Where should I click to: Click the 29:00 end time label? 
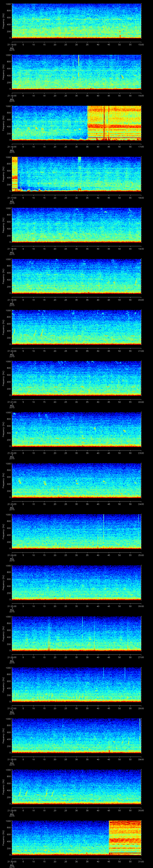[x=141, y=760]
